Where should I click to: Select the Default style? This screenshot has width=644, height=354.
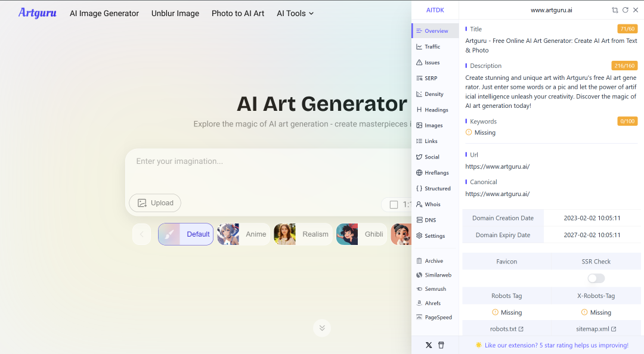[185, 234]
